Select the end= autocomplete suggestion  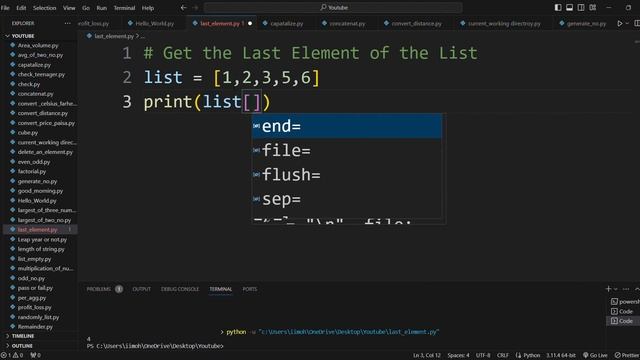[x=347, y=126]
